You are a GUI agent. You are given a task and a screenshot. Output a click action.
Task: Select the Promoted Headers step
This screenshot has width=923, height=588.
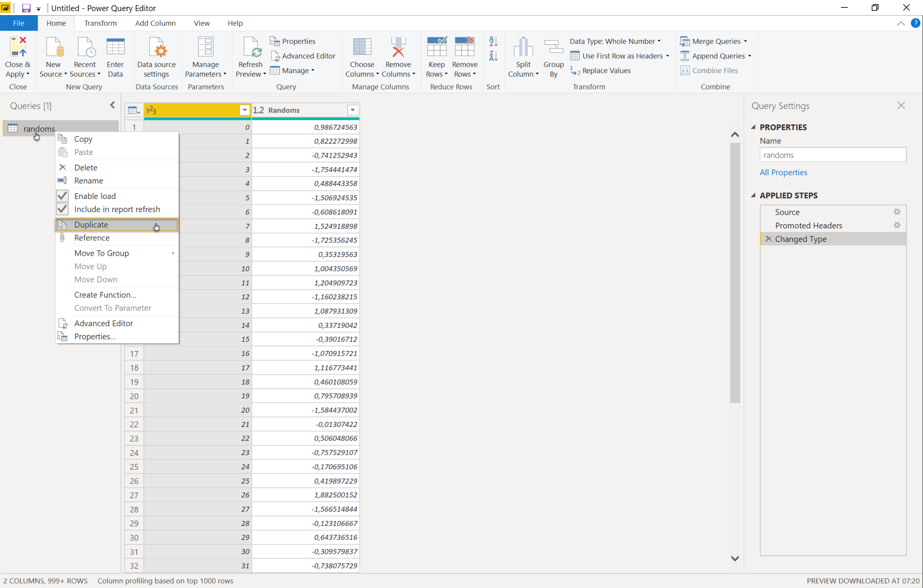click(x=833, y=225)
